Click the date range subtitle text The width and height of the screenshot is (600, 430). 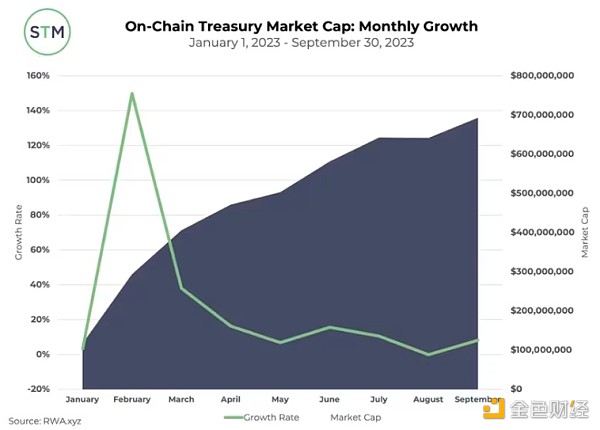[302, 42]
